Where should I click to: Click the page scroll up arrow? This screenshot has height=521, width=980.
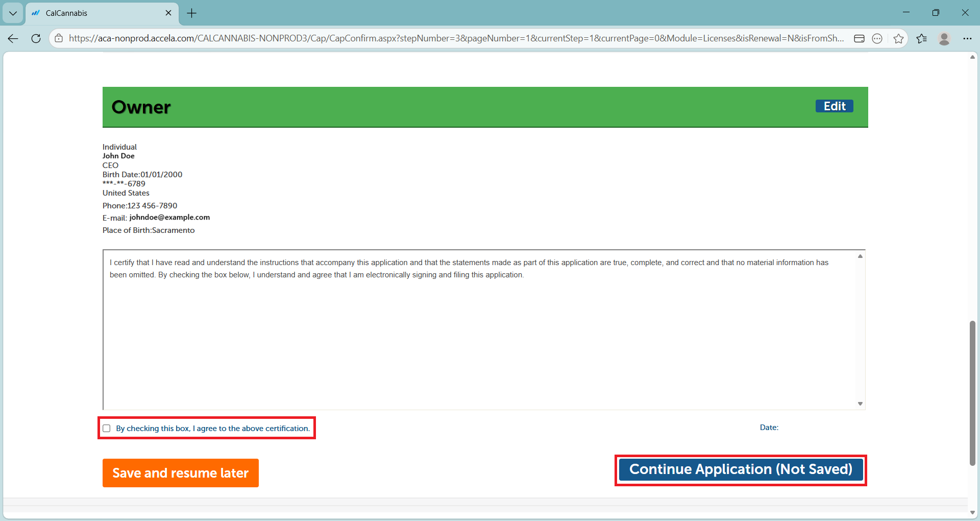pyautogui.click(x=972, y=57)
